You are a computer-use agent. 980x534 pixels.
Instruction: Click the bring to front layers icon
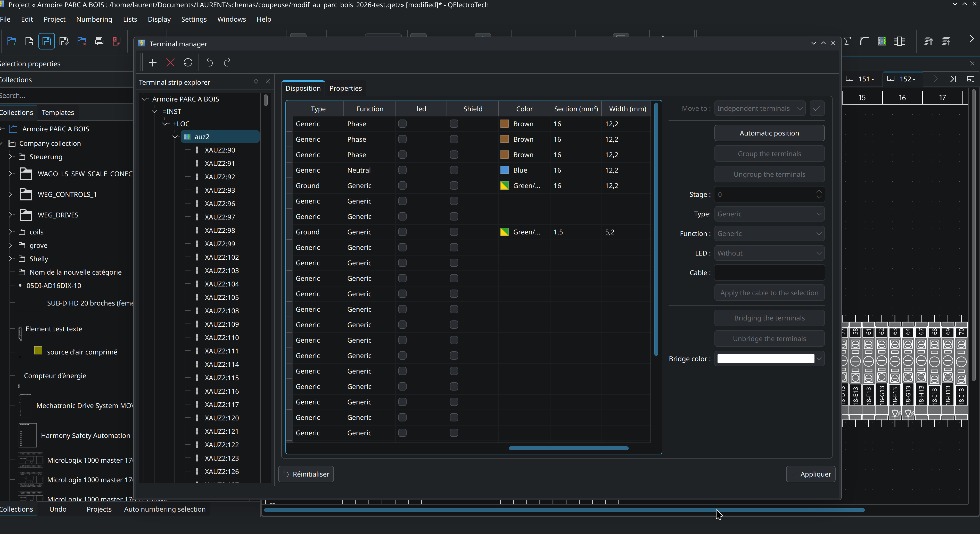928,41
